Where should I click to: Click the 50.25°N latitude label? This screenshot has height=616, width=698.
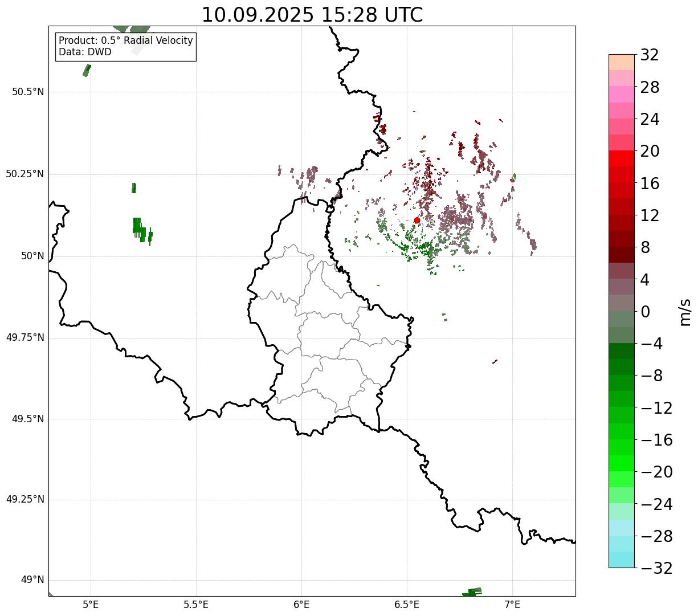click(x=25, y=174)
